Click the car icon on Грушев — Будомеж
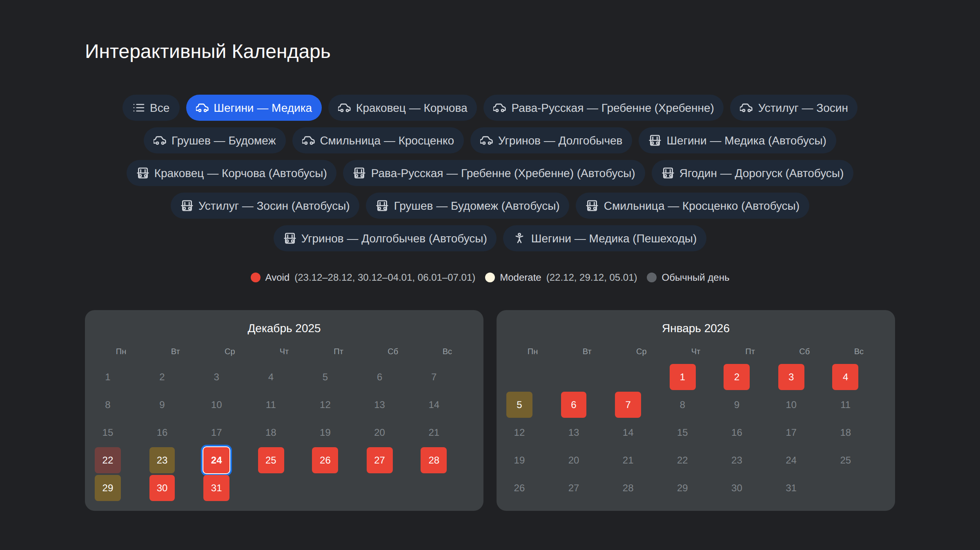 pos(160,140)
